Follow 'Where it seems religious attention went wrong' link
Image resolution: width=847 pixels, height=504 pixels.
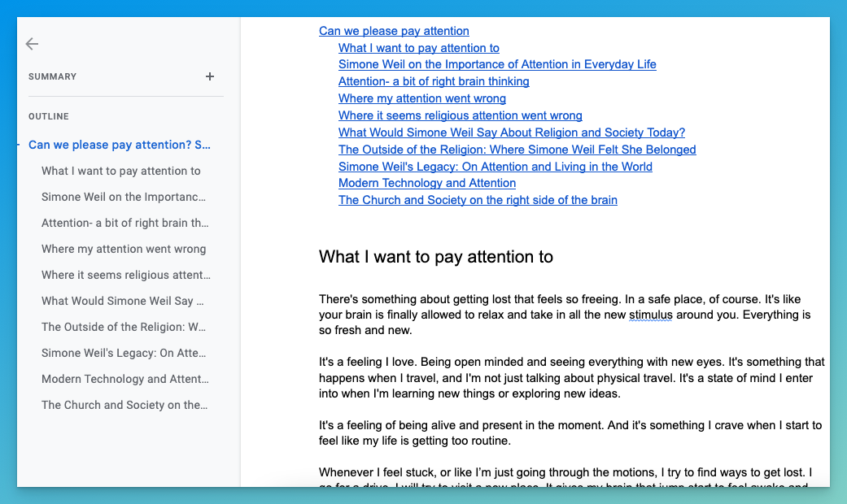click(460, 115)
